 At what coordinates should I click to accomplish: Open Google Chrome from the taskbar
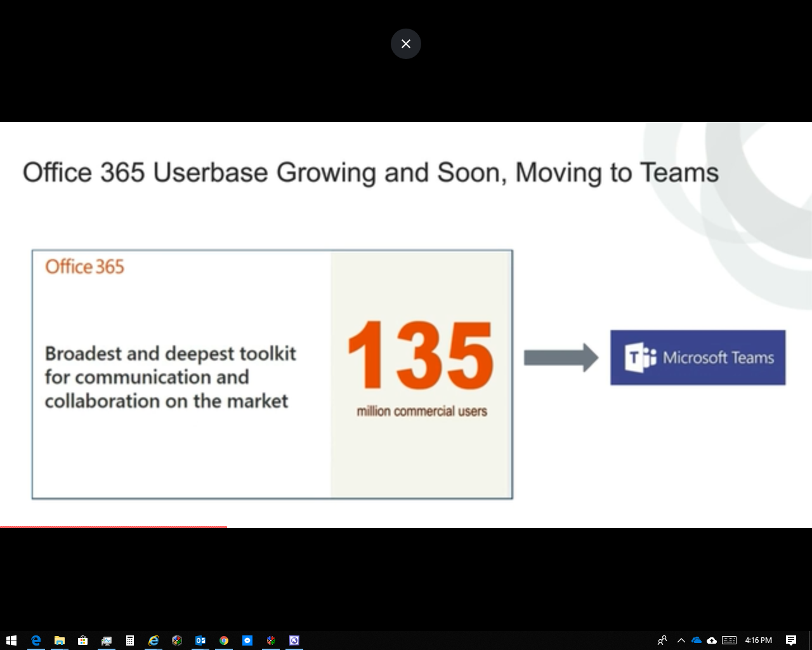(x=223, y=640)
